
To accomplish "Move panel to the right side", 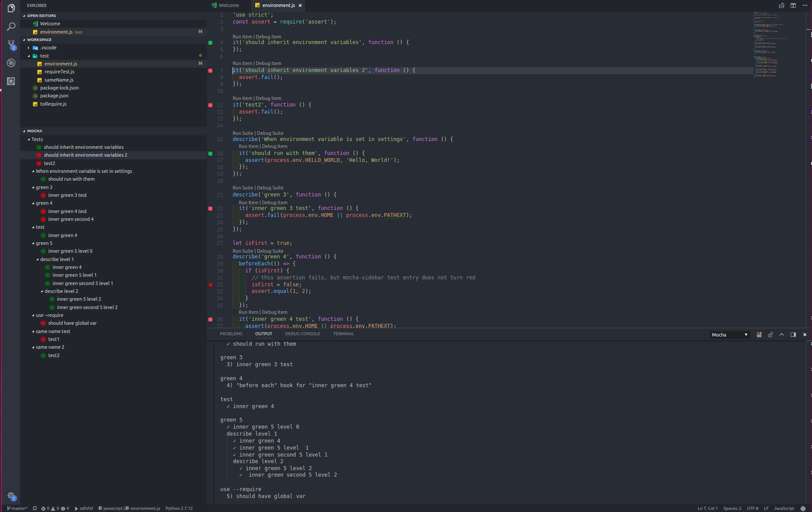I will click(793, 335).
